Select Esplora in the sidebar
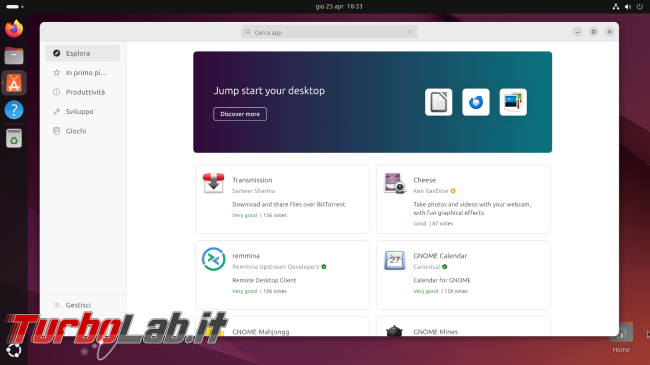This screenshot has width=650, height=365. tap(83, 53)
